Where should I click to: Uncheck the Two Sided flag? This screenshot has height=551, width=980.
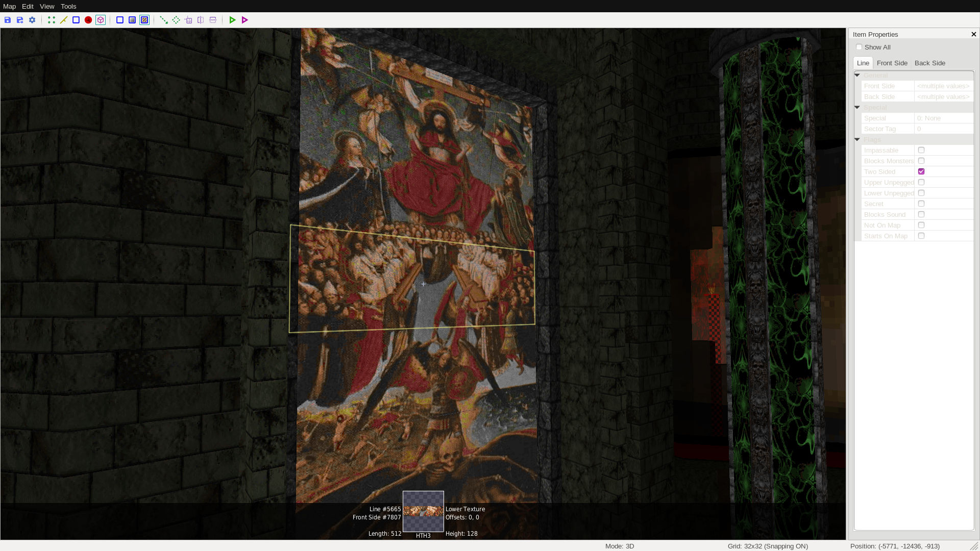tap(921, 171)
